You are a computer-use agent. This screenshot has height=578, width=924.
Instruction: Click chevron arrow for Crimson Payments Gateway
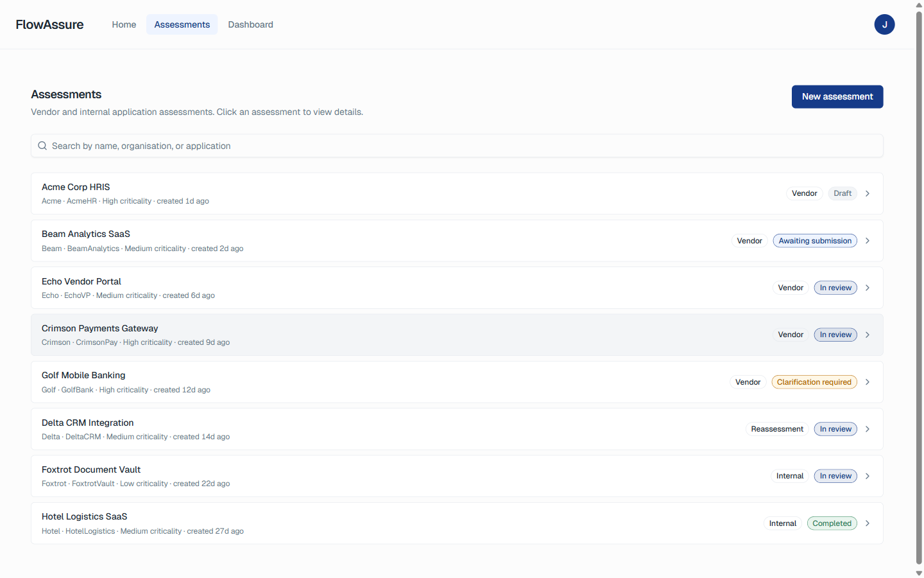pos(868,335)
